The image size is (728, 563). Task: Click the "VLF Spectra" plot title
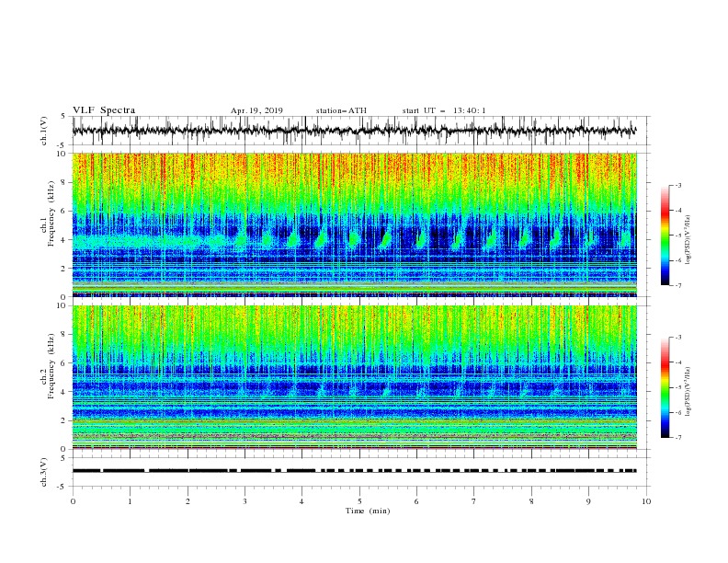[x=104, y=110]
